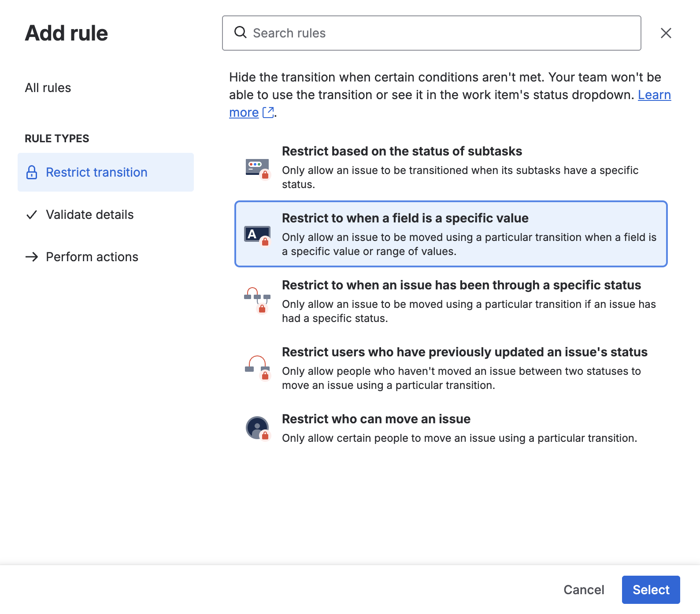Close the Add rule dialog with X
This screenshot has height=614, width=700.
pyautogui.click(x=666, y=33)
